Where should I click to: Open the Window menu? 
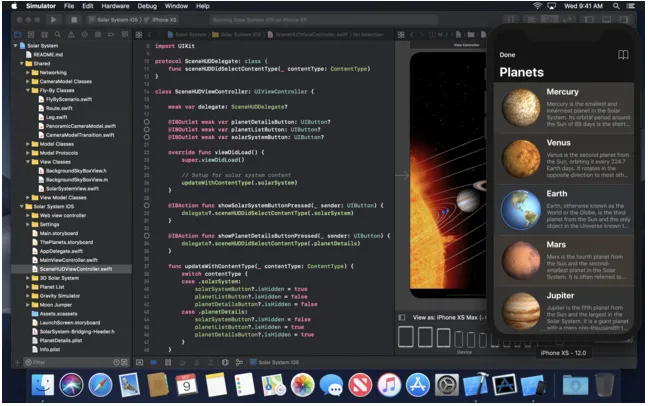coord(176,6)
